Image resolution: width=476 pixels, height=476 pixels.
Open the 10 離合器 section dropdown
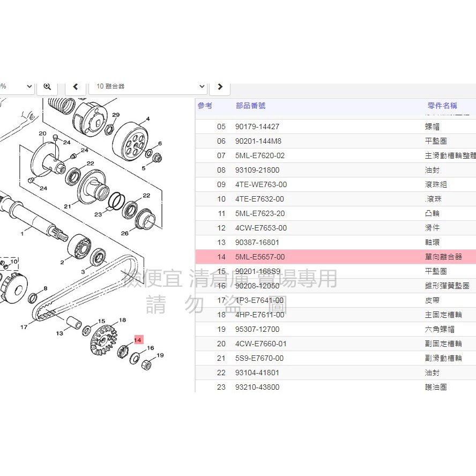pos(148,86)
